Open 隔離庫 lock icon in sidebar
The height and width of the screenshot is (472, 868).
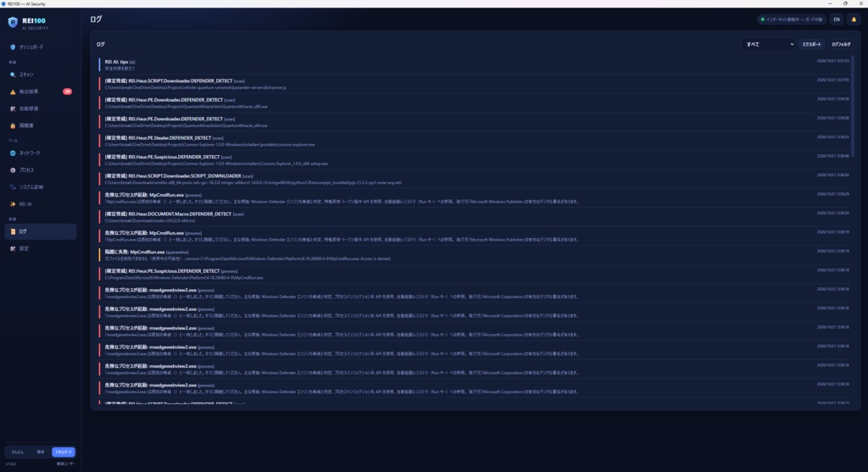[x=13, y=125]
